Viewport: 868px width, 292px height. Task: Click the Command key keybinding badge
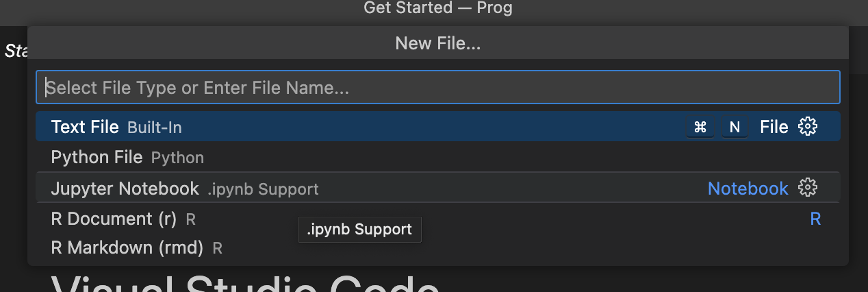[x=700, y=127]
